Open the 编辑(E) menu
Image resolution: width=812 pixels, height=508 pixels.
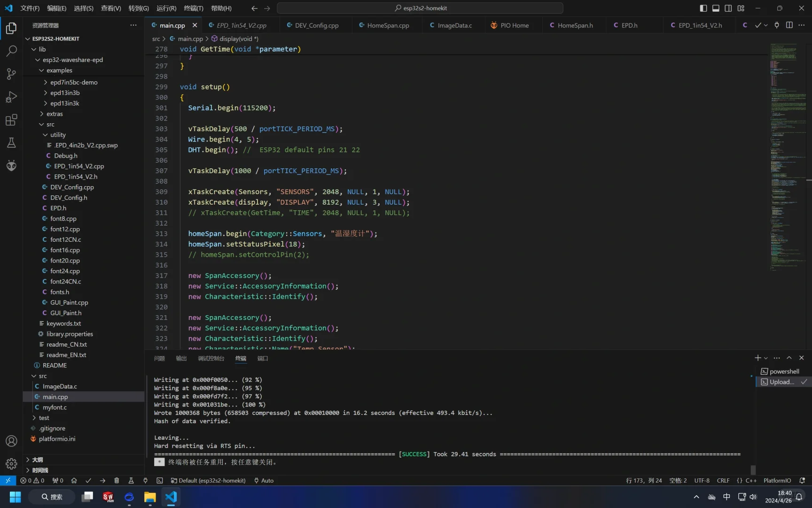(x=57, y=8)
